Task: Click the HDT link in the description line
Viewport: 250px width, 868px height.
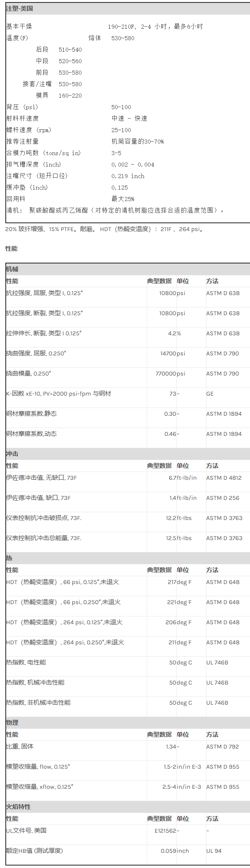Action: pyautogui.click(x=105, y=229)
